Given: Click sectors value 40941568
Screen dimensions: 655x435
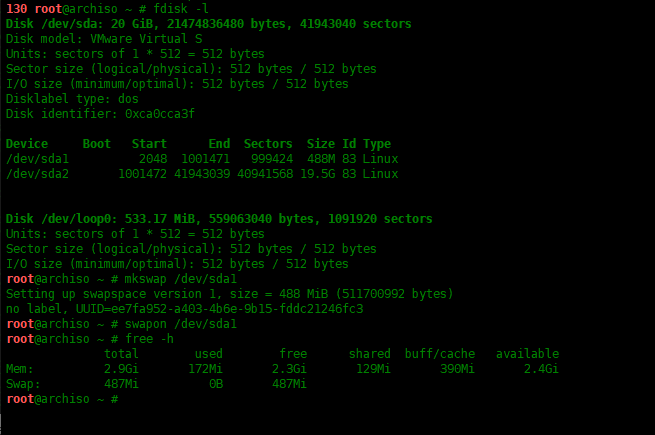Looking at the screenshot, I should [x=265, y=174].
